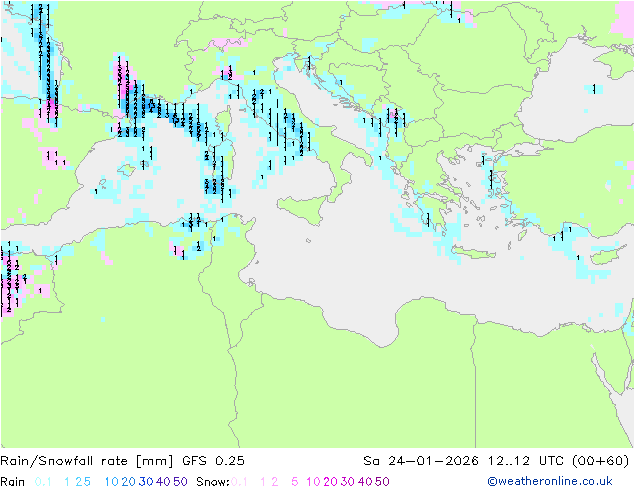This screenshot has height=490, width=634.
Task: Pick the snow legend value 30
Action: click(348, 482)
